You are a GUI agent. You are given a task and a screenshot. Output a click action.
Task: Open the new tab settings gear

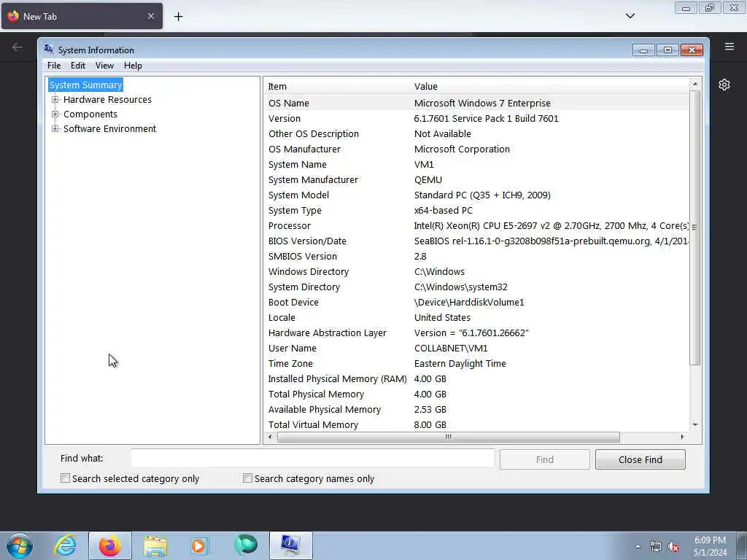tap(724, 85)
